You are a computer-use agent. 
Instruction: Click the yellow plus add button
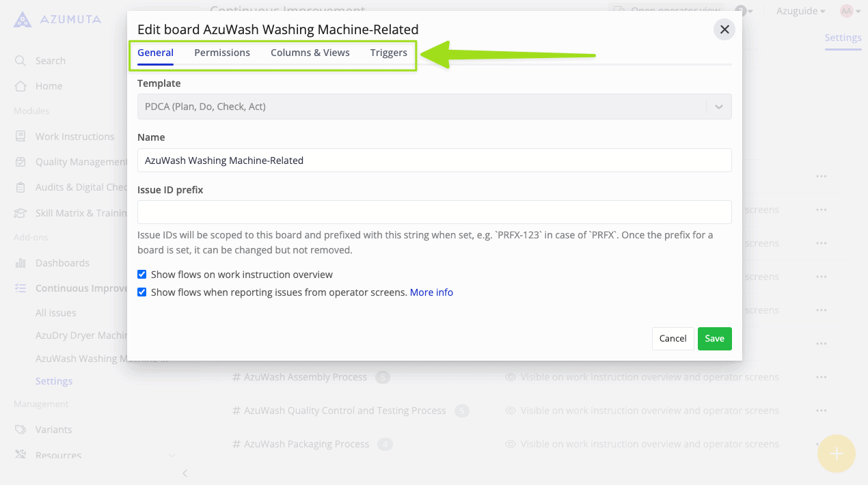[837, 454]
